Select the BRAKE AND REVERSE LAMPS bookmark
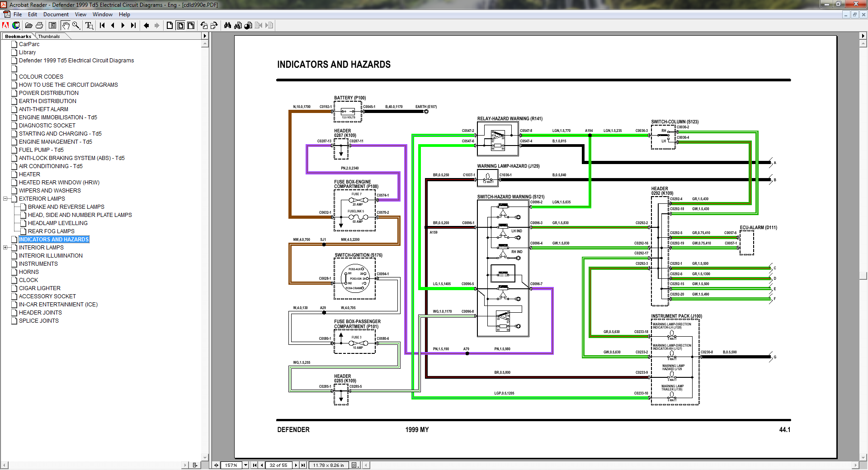Screen dimensions: 868x470 point(66,207)
